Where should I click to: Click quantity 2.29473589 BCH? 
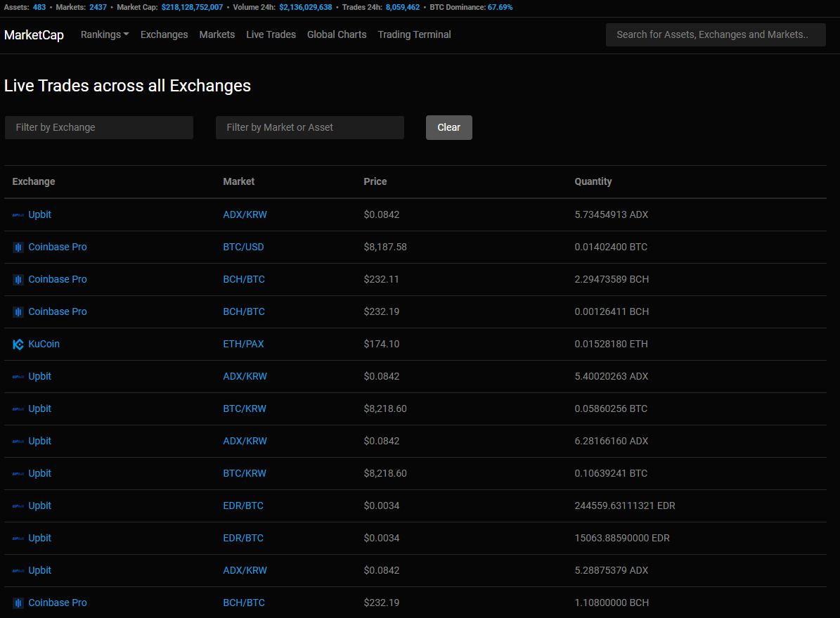point(612,279)
